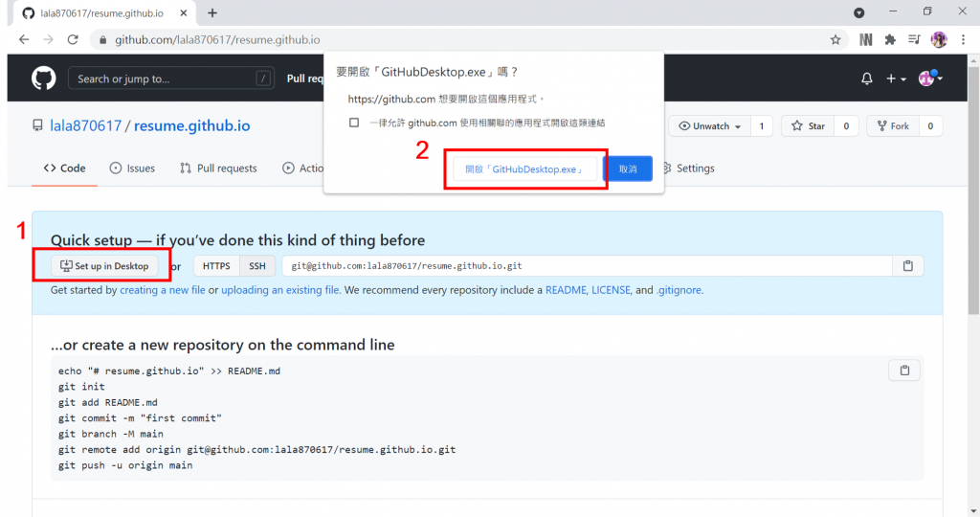Open resume.github.io repository link
Viewport: 980px width, 517px height.
[191, 125]
